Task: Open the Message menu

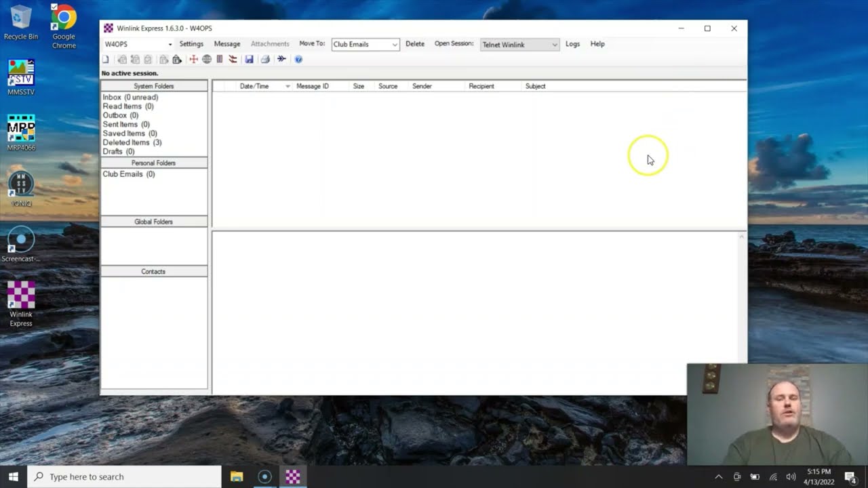Action: coord(227,44)
